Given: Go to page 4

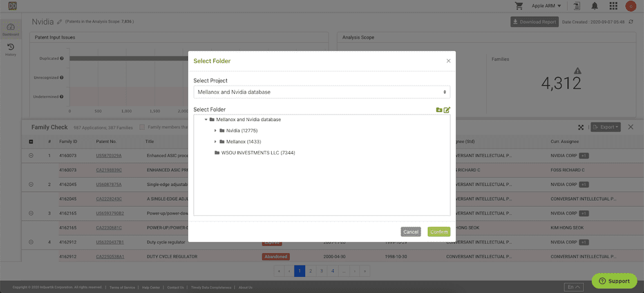Looking at the screenshot, I should point(333,271).
